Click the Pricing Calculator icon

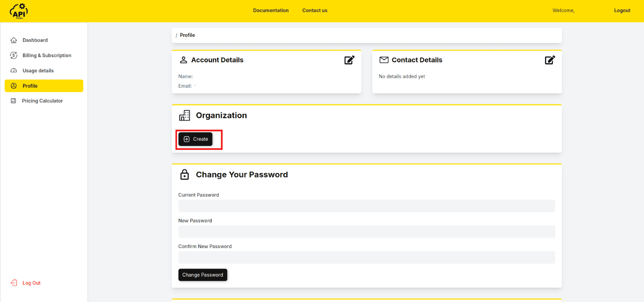13,101
